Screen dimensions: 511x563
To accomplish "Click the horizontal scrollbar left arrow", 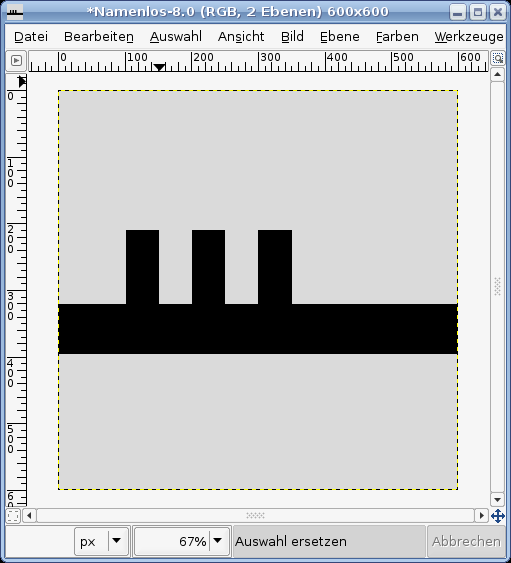I will pos(29,516).
